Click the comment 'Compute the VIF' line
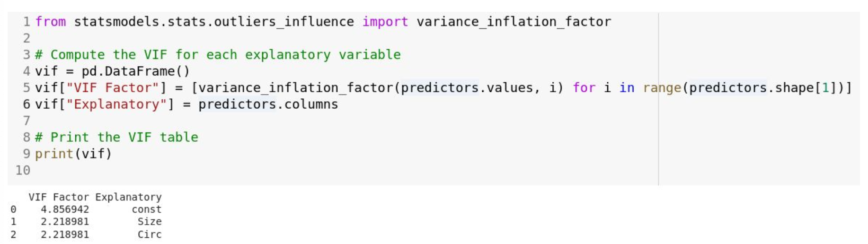 pyautogui.click(x=218, y=55)
